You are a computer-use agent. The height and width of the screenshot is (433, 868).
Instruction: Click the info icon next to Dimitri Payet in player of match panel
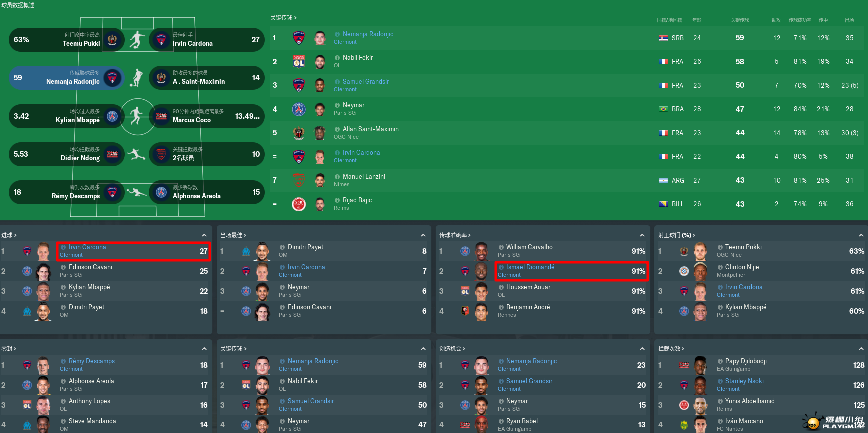pyautogui.click(x=282, y=247)
